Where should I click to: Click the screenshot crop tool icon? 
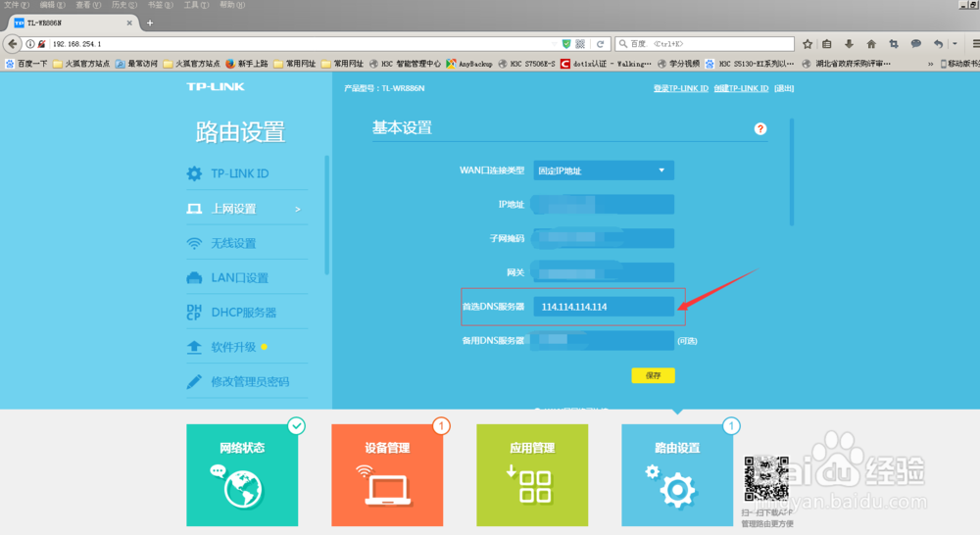(894, 44)
